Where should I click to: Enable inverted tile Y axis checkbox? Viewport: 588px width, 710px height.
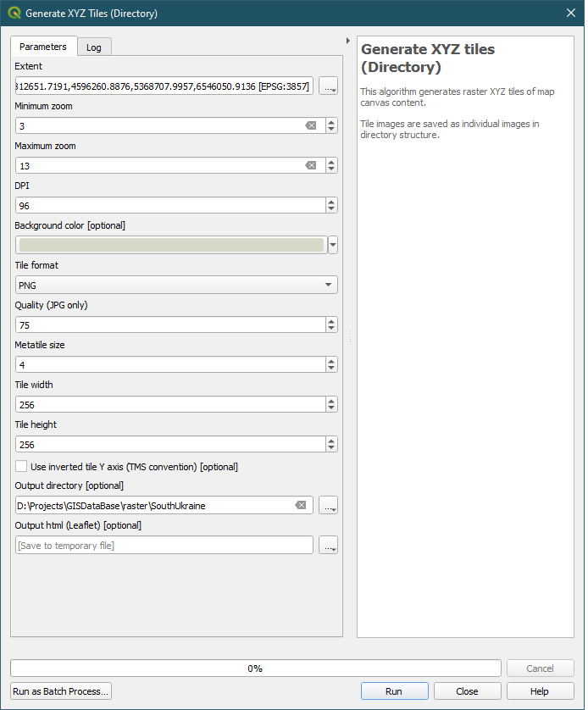coord(21,466)
